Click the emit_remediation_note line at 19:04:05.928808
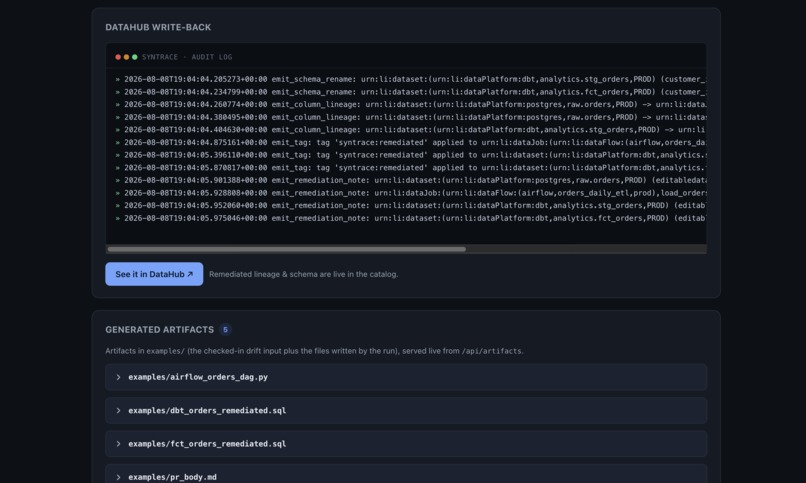 (x=411, y=193)
